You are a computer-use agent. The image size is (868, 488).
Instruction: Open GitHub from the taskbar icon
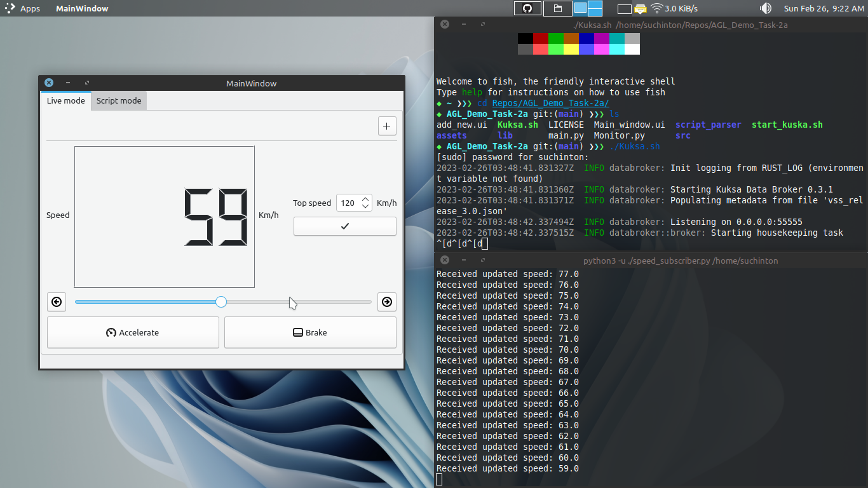pos(527,8)
